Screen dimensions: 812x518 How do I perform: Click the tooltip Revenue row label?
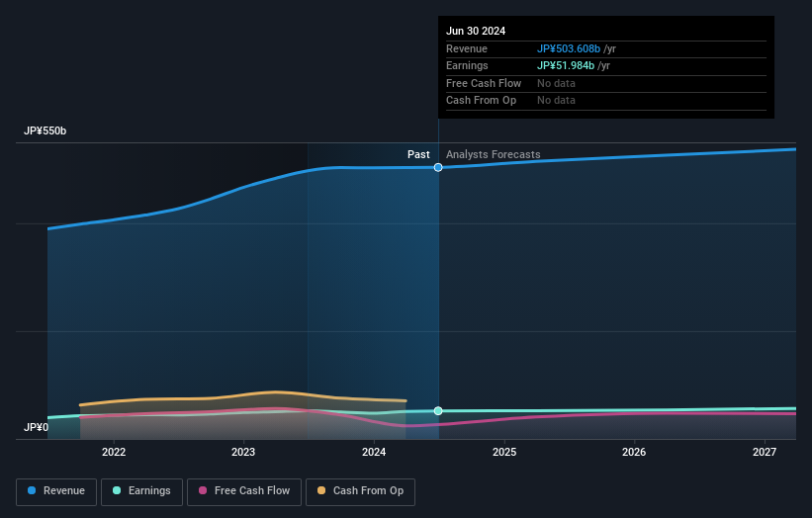467,48
